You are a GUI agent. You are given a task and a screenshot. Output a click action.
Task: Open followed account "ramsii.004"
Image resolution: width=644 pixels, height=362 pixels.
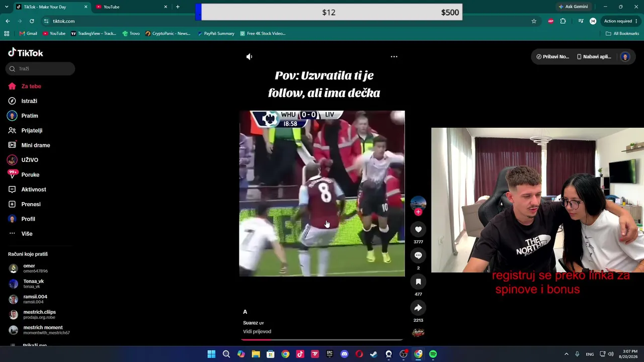(35, 299)
